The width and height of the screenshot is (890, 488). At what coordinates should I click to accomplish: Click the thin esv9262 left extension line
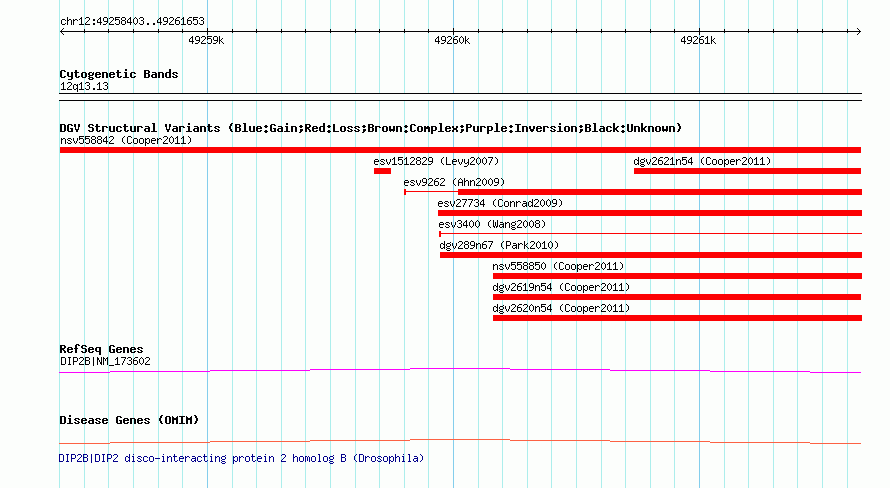coord(431,192)
